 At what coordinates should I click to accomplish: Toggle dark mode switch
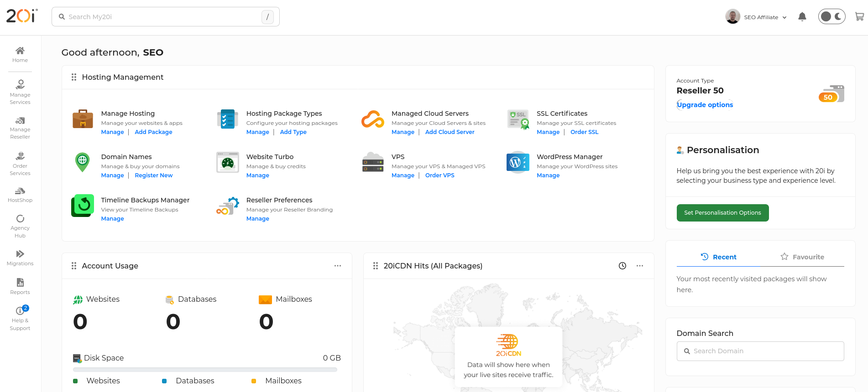pos(831,17)
